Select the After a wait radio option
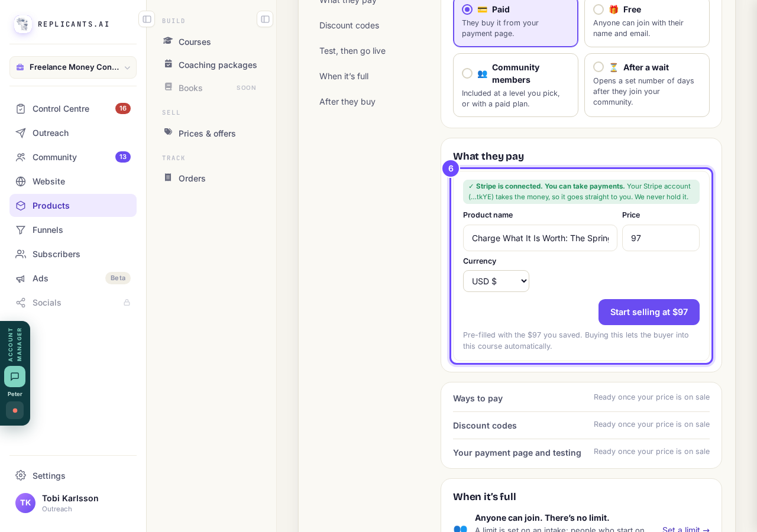This screenshot has width=757, height=532. [x=599, y=67]
